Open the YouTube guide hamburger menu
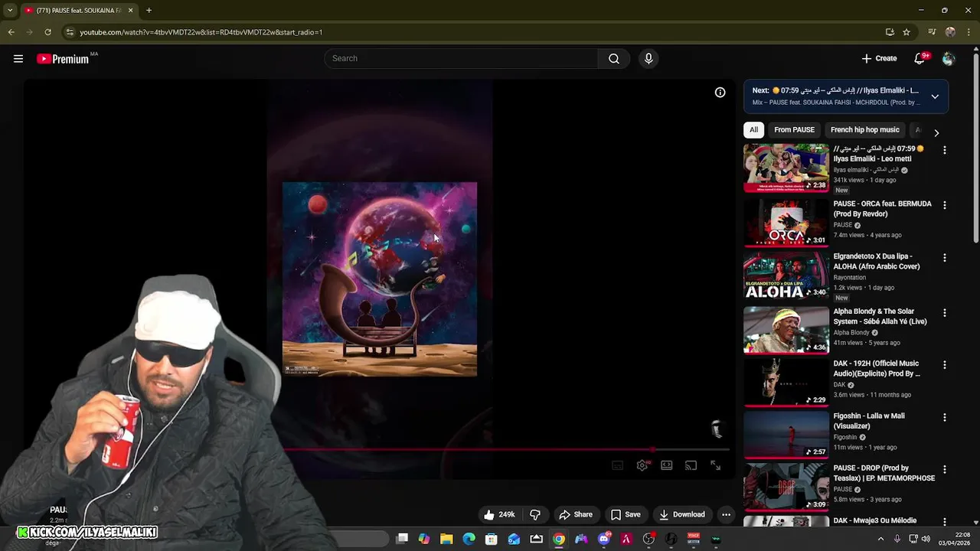This screenshot has width=980, height=551. pos(18,59)
